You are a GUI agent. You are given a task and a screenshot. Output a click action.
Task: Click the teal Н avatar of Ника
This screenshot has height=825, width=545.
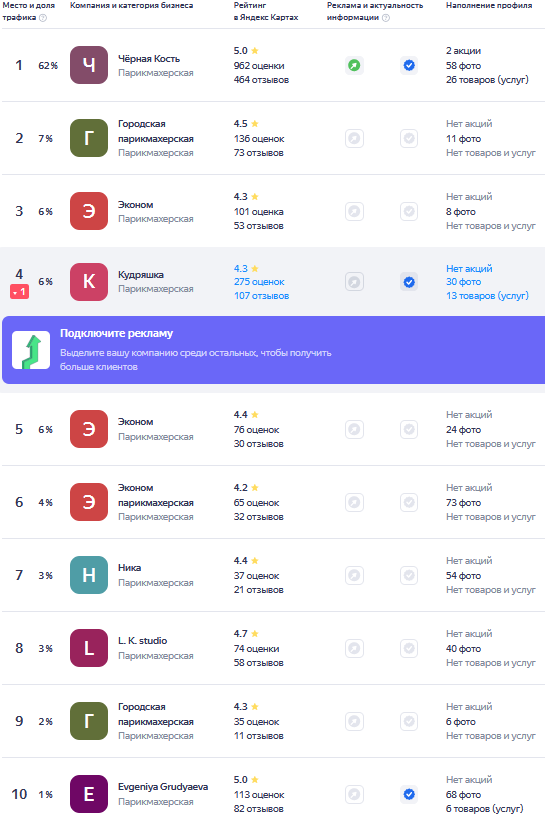(x=89, y=575)
